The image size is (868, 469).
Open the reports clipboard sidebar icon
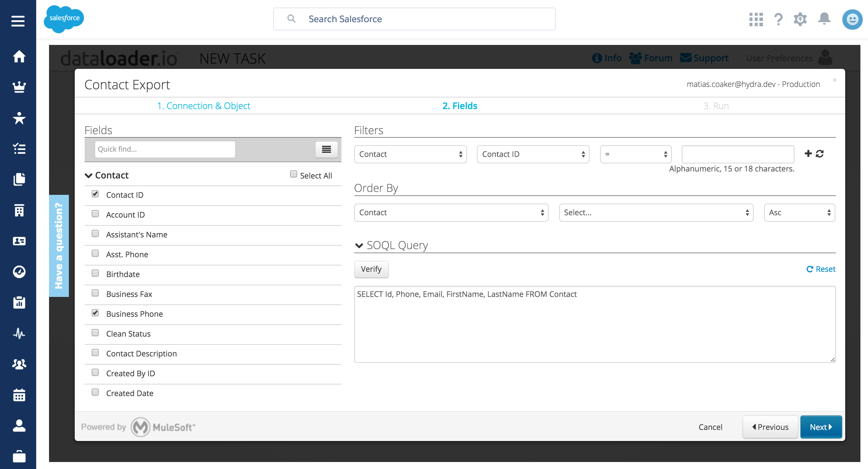coord(19,302)
